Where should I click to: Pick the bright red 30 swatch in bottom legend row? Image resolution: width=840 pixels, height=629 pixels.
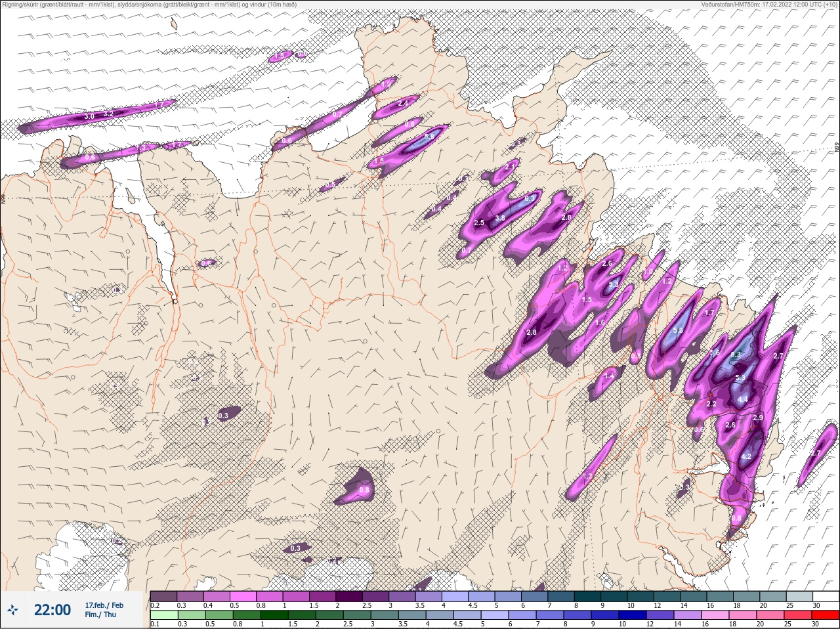click(x=825, y=615)
